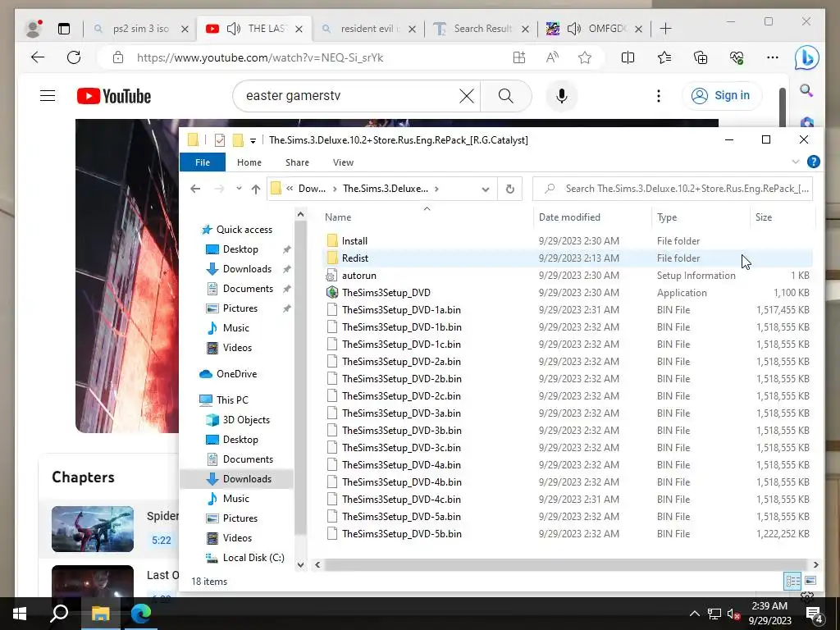Viewport: 840px width, 630px height.
Task: Open the Home ribbon tab
Action: coord(249,162)
